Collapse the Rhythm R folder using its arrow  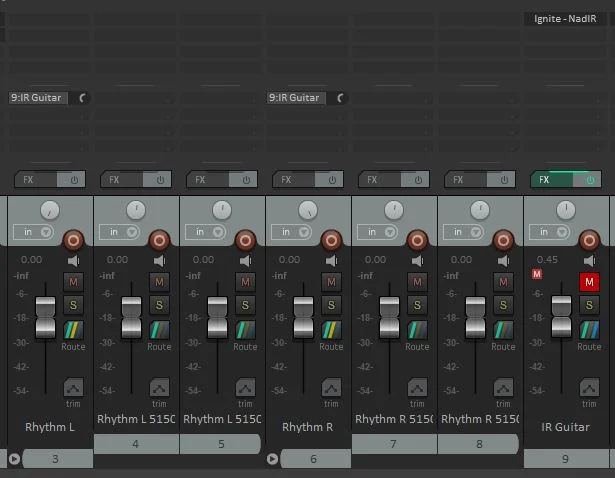pyautogui.click(x=272, y=459)
